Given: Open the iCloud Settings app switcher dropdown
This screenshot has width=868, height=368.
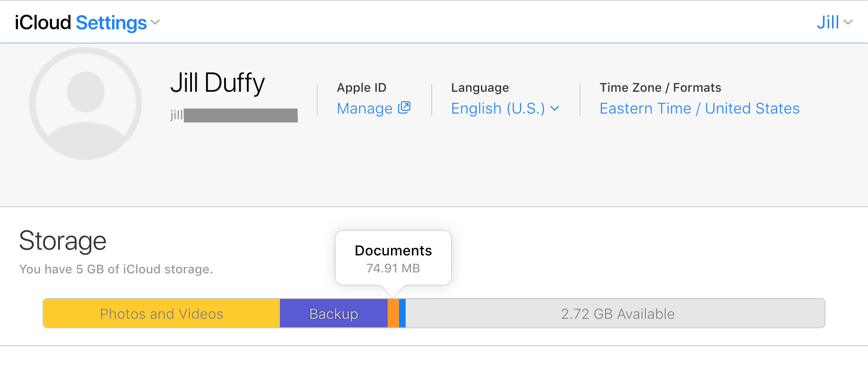Looking at the screenshot, I should (87, 23).
